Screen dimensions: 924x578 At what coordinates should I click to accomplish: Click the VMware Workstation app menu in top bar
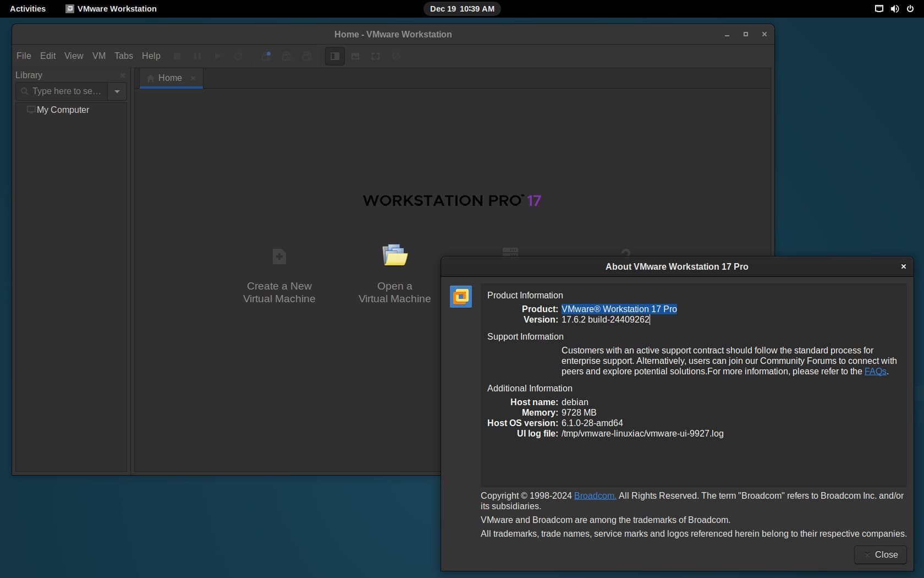[111, 9]
